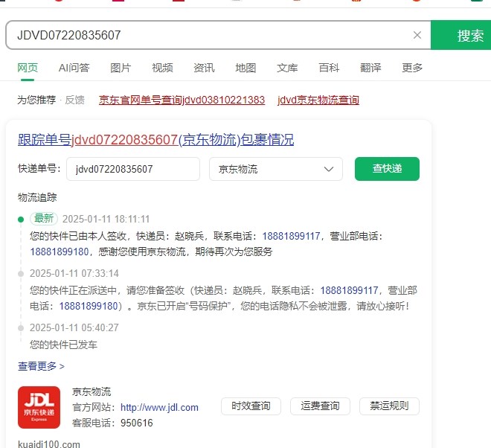The width and height of the screenshot is (491, 448).
Task: Click the 反馈 feedback link
Action: 75,100
